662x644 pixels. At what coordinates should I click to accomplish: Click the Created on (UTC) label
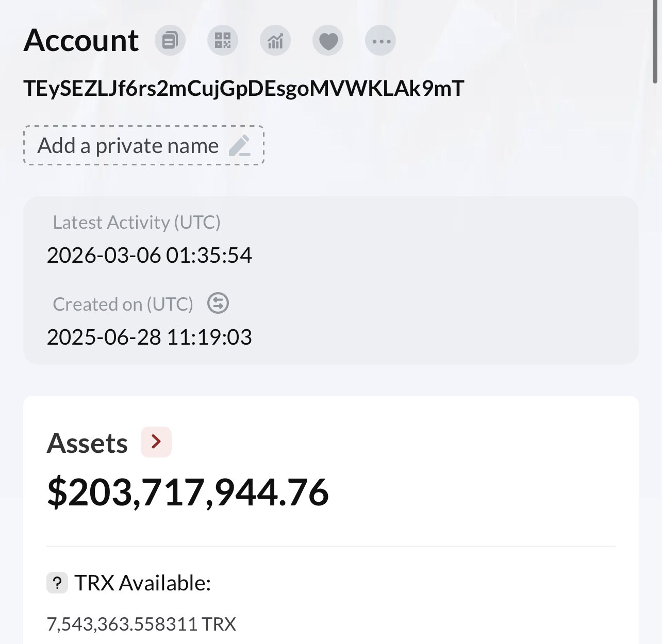[123, 304]
